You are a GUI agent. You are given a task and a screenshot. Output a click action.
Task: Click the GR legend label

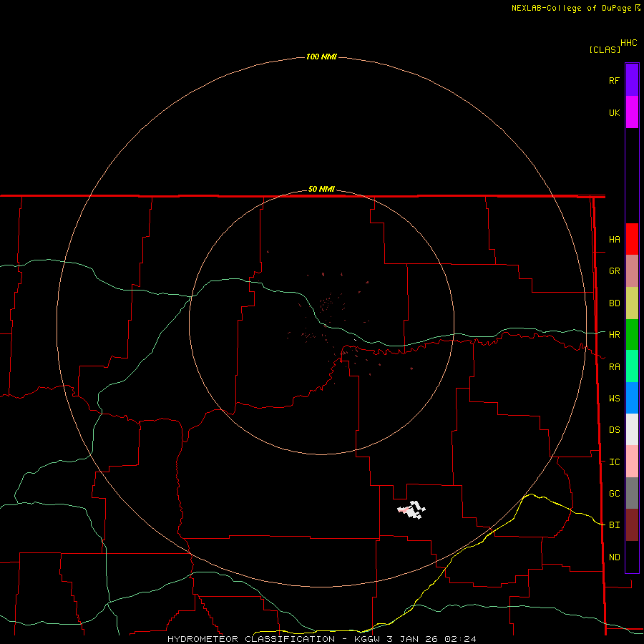click(614, 271)
